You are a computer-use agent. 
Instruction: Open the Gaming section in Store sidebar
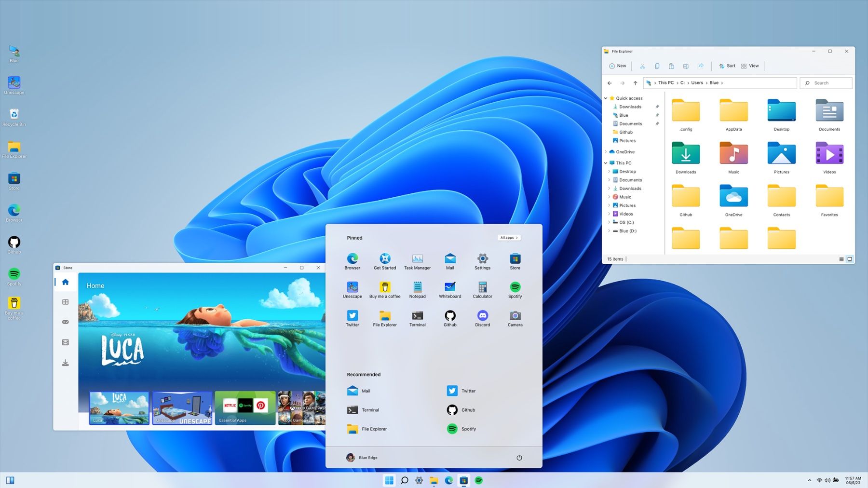click(x=65, y=321)
